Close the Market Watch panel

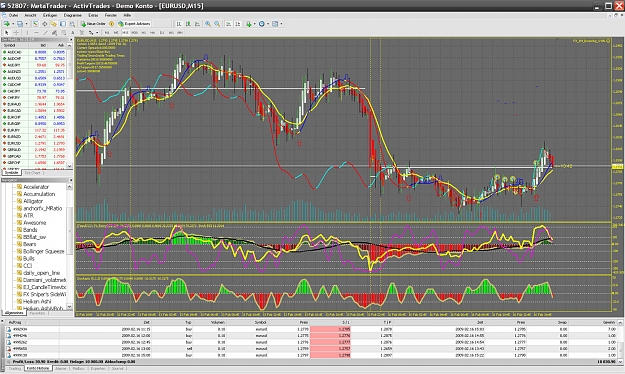71,39
